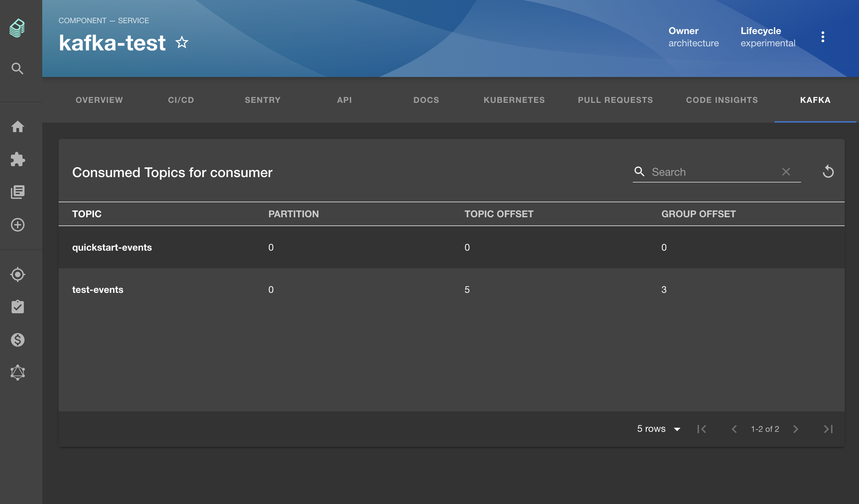The width and height of the screenshot is (859, 504).
Task: Star kafka-test as favorite
Action: point(182,43)
